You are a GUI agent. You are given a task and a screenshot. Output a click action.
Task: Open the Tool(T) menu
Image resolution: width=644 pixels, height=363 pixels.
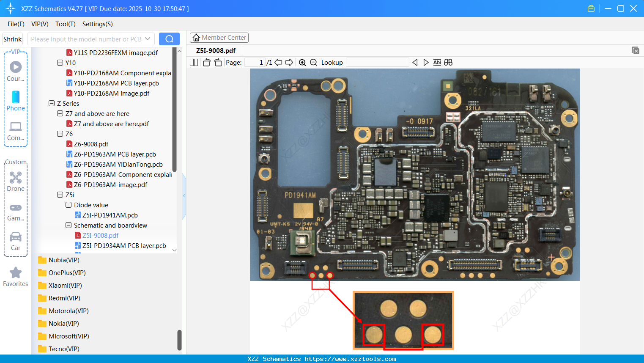click(66, 24)
